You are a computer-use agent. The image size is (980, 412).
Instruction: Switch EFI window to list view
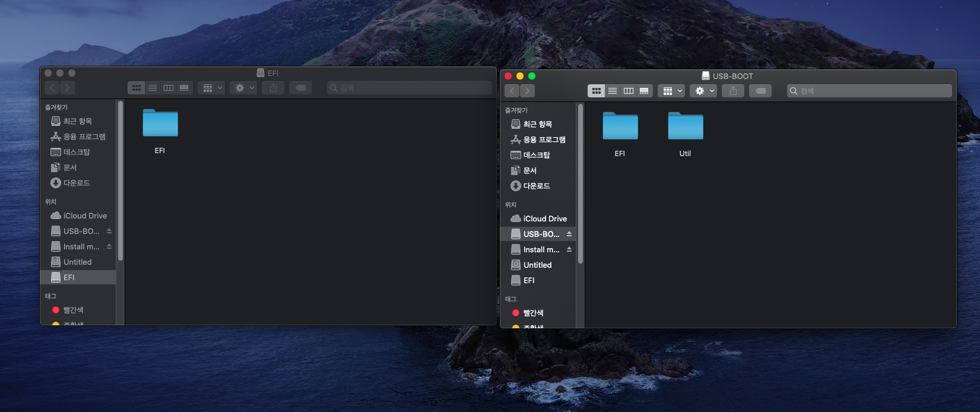(153, 88)
